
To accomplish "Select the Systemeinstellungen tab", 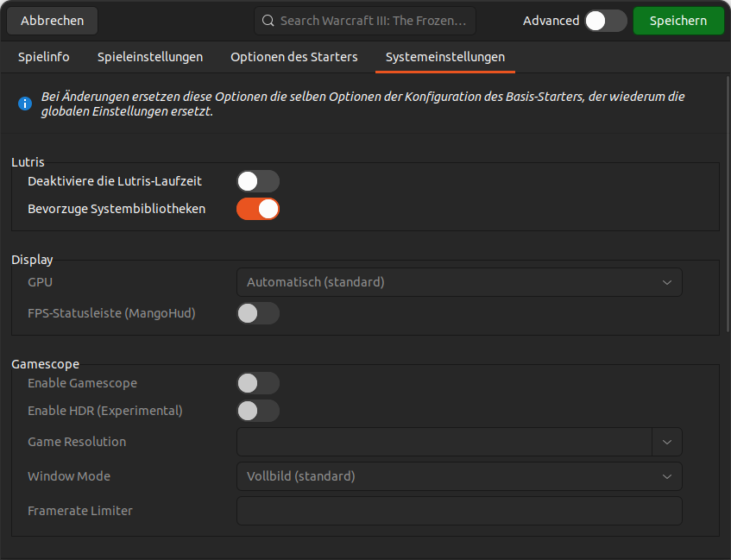I will coord(444,57).
